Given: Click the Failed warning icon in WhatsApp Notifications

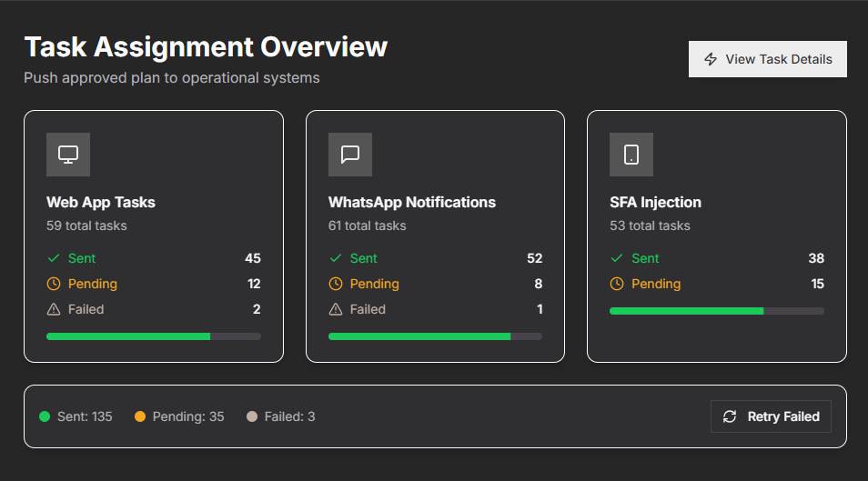Looking at the screenshot, I should point(336,309).
